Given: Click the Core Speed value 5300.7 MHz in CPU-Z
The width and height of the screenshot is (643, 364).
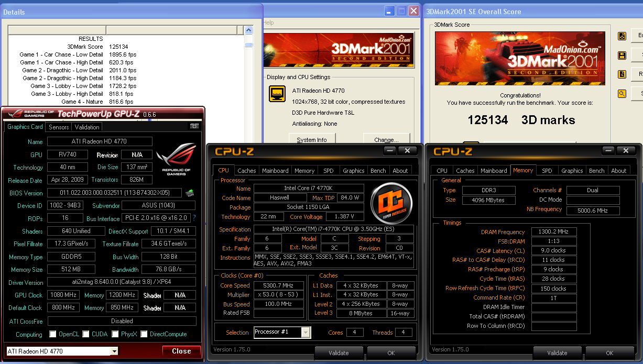Looking at the screenshot, I should click(x=279, y=285).
